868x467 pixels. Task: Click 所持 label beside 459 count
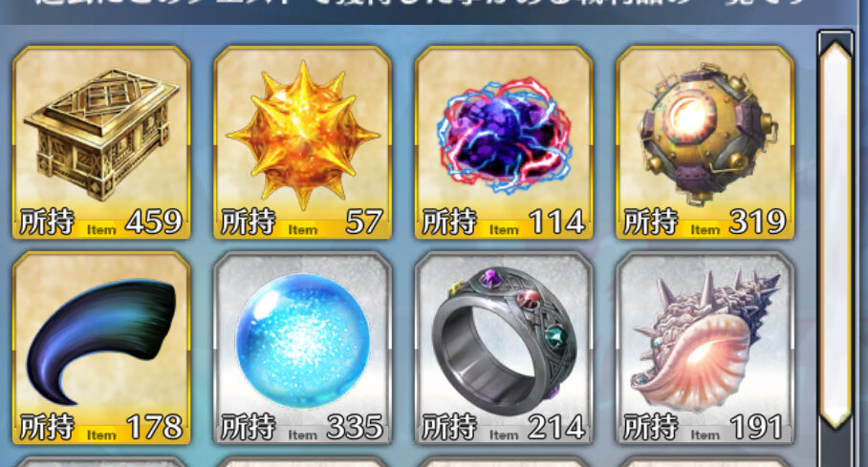[47, 223]
